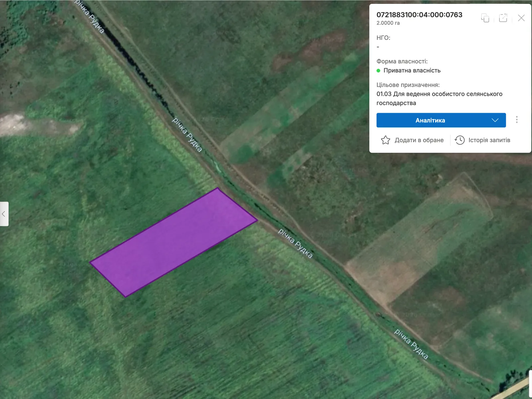
Task: Click the НГО field label
Action: (x=383, y=38)
